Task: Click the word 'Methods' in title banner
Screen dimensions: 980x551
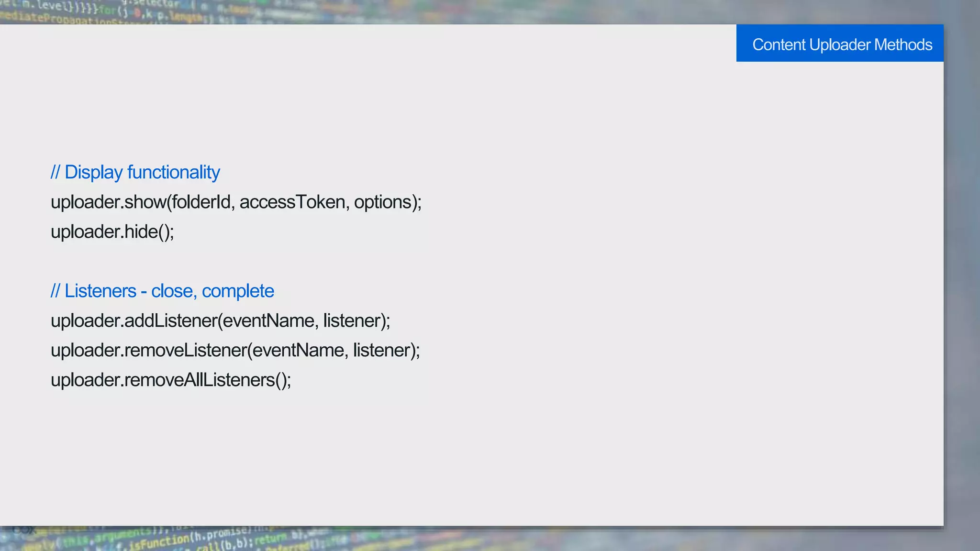Action: (903, 44)
